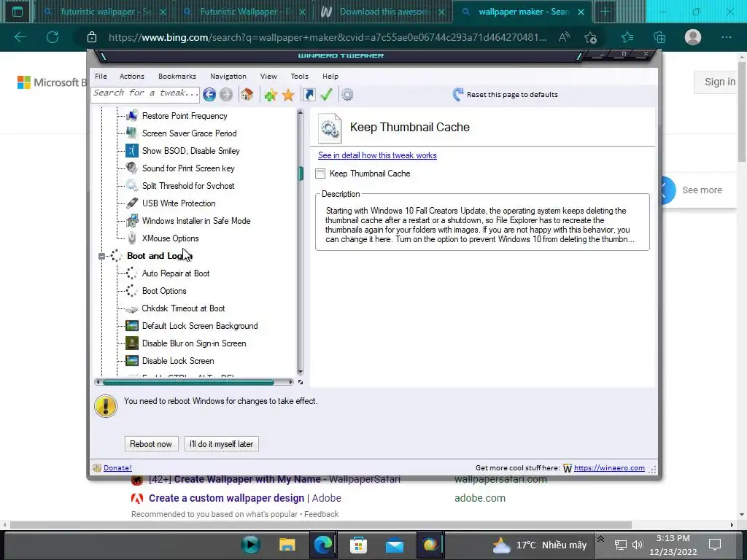The height and width of the screenshot is (560, 747).
Task: Click the Search for a tweak field
Action: click(145, 93)
